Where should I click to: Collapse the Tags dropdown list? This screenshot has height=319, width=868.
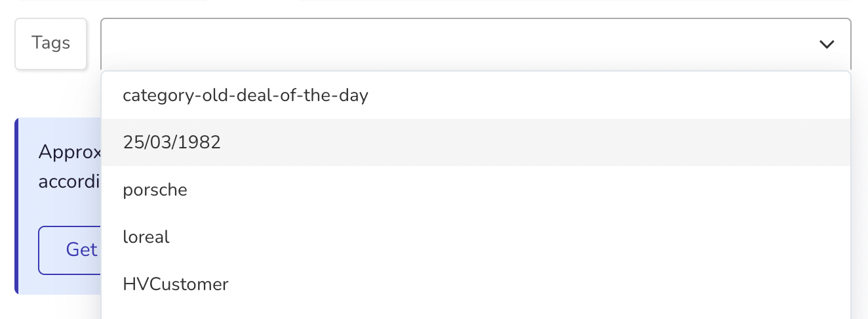(827, 44)
